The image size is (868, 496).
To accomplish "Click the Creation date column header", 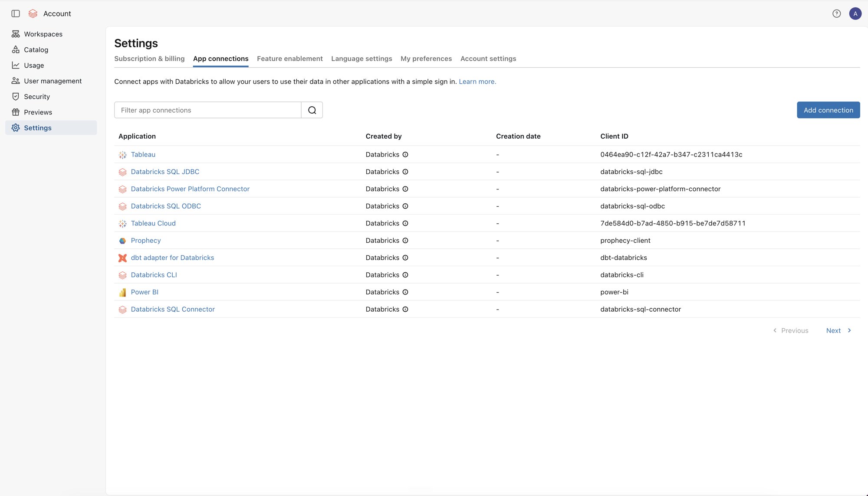I will pos(518,136).
